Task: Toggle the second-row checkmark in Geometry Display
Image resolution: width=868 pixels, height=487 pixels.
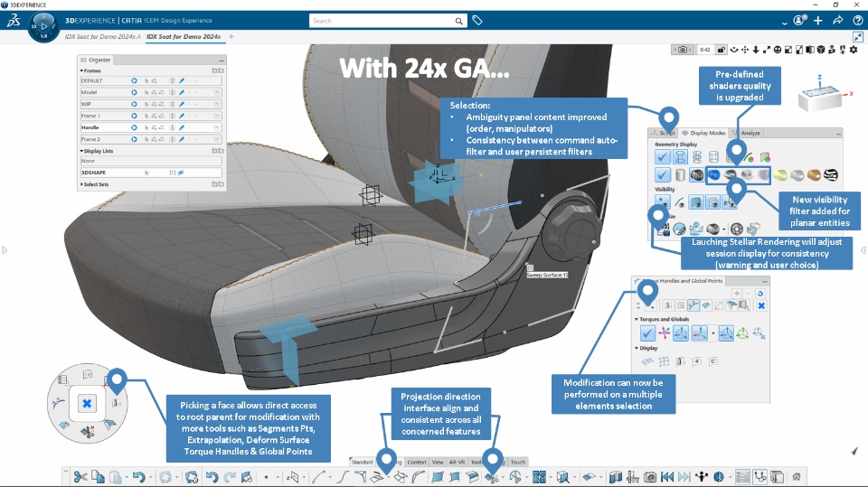Action: (662, 175)
